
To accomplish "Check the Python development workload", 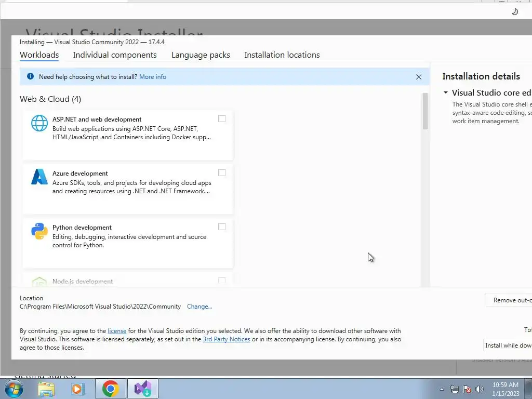I will (x=221, y=227).
